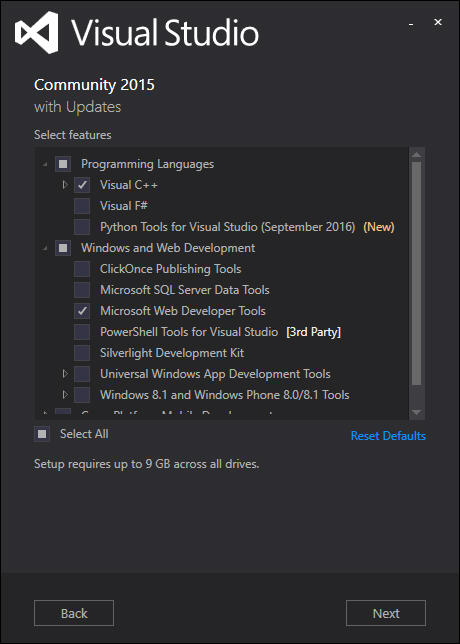Image resolution: width=460 pixels, height=644 pixels.
Task: Collapse the Windows and Web Development group
Action: 45,248
